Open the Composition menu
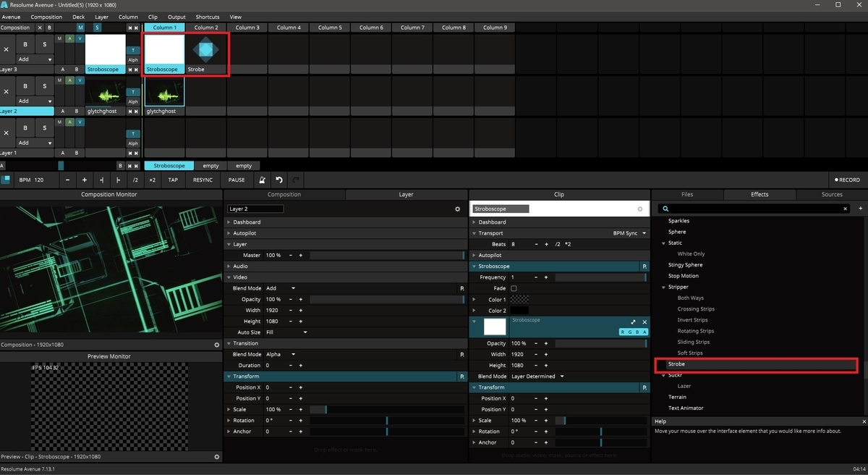Viewport: 868px width, 475px height. pyautogui.click(x=46, y=17)
